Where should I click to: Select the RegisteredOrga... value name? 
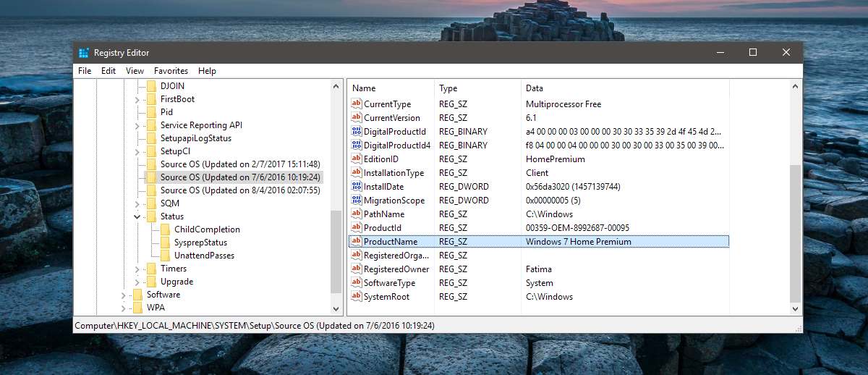coord(396,256)
